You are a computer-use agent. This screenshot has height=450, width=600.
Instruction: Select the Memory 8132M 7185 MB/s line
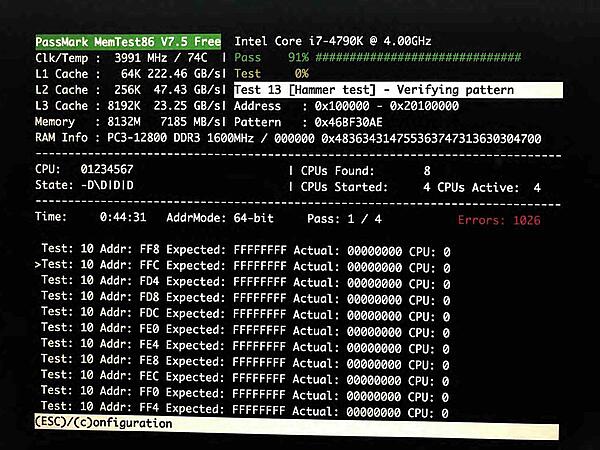pyautogui.click(x=129, y=122)
